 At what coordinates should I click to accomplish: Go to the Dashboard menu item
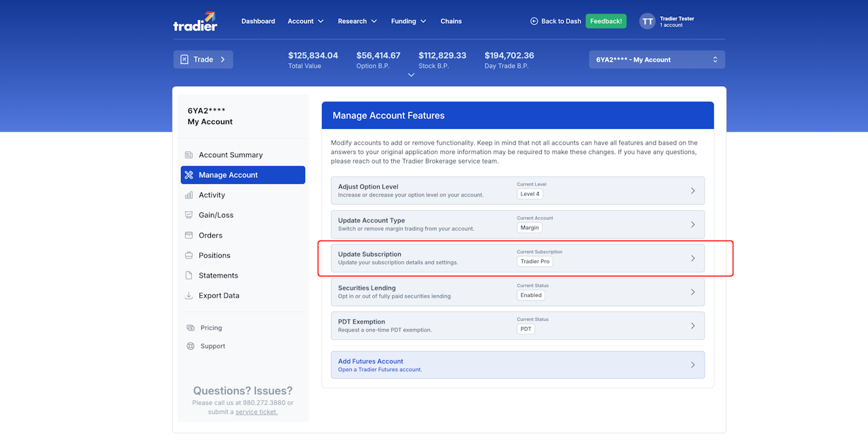point(258,22)
